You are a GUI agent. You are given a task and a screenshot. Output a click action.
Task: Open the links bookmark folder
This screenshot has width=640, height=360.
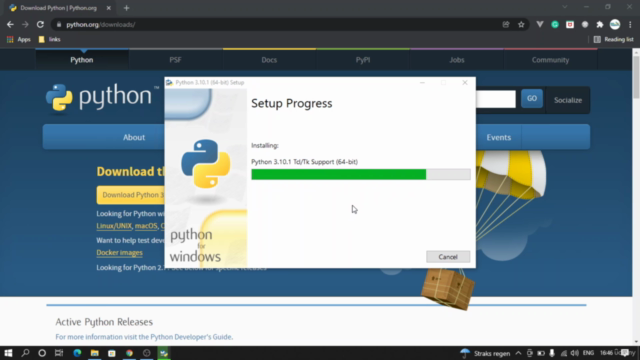(49, 40)
